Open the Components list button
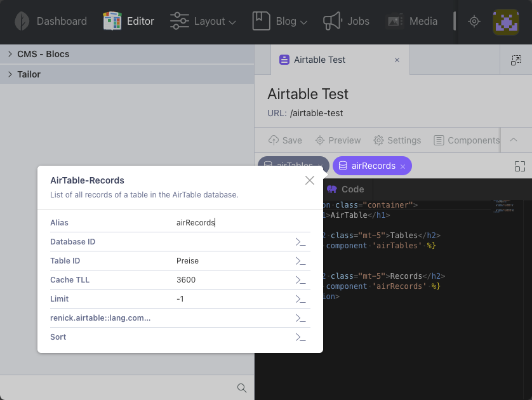 467,140
